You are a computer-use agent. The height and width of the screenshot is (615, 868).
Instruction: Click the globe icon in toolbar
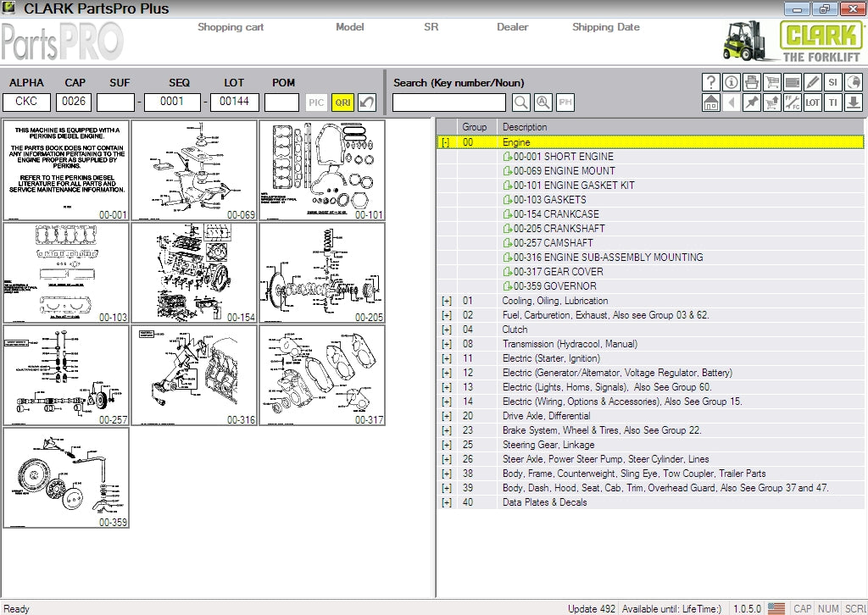point(854,82)
